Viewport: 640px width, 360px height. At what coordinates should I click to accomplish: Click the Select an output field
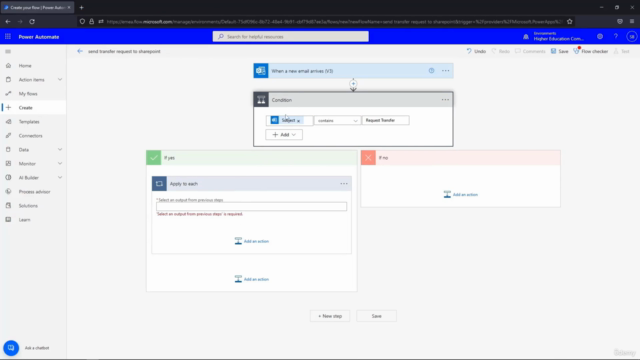[x=251, y=207]
